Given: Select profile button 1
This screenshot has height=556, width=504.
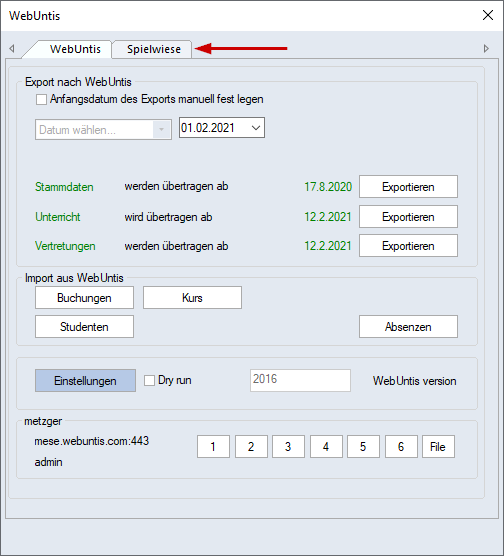Looking at the screenshot, I should [213, 446].
